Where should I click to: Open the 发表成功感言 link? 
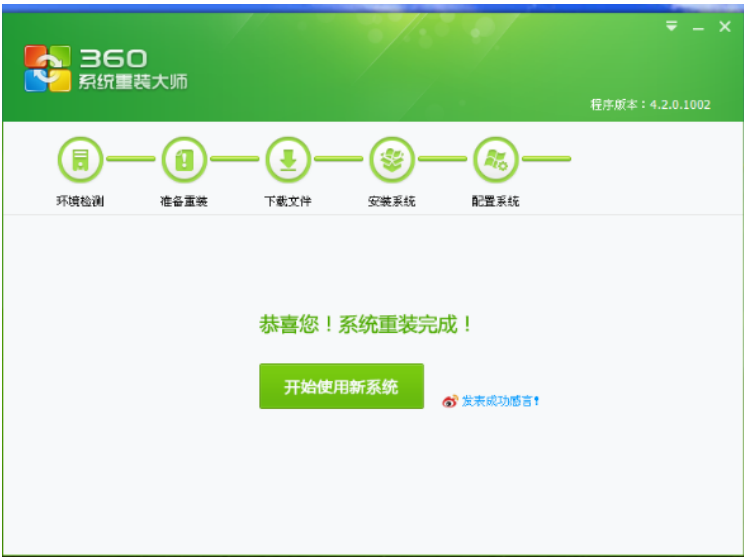point(501,401)
